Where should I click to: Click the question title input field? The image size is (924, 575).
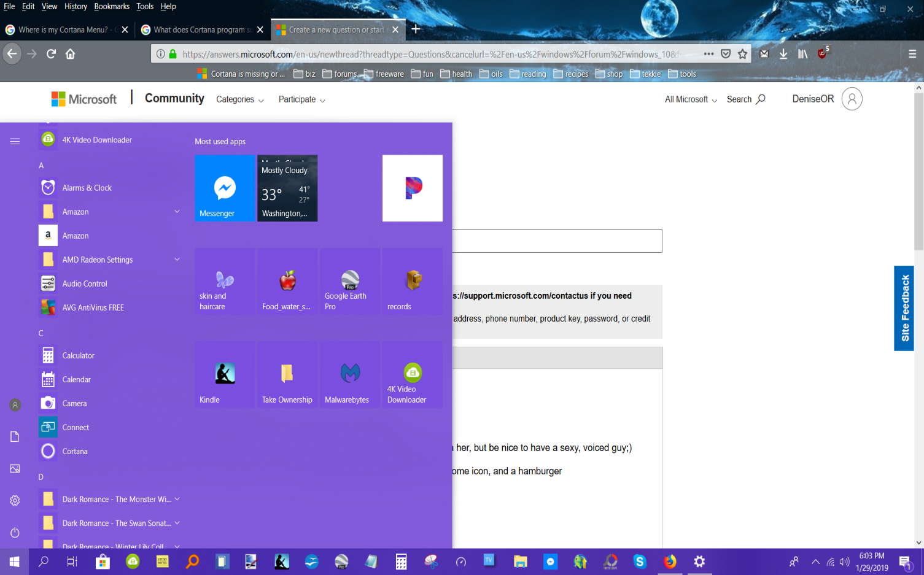tap(557, 241)
